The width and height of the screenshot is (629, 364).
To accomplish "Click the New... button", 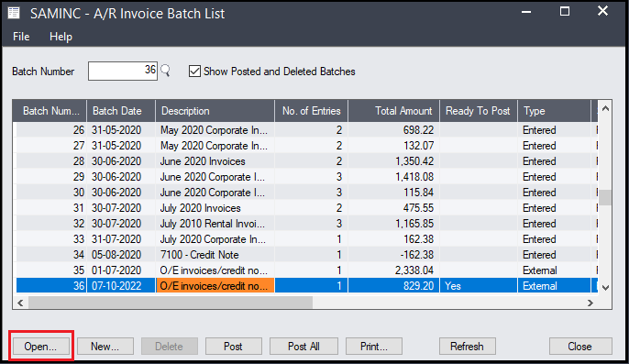I will [105, 346].
